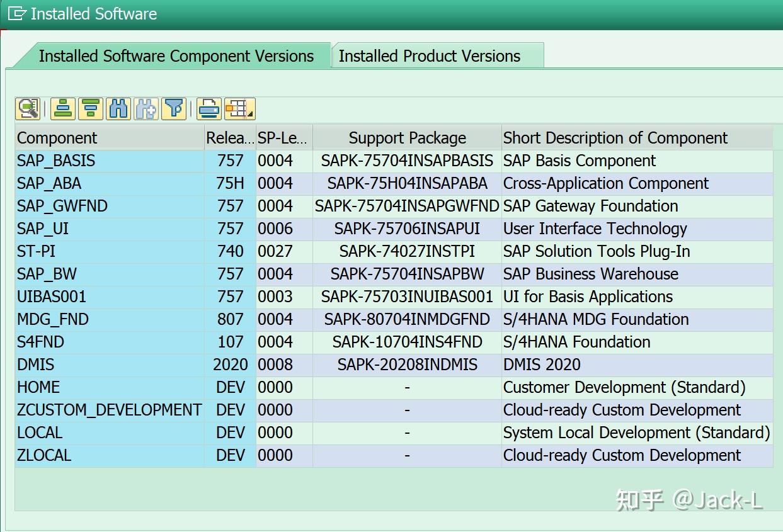Click the HOME component cell
This screenshot has width=783, height=532.
[110, 387]
